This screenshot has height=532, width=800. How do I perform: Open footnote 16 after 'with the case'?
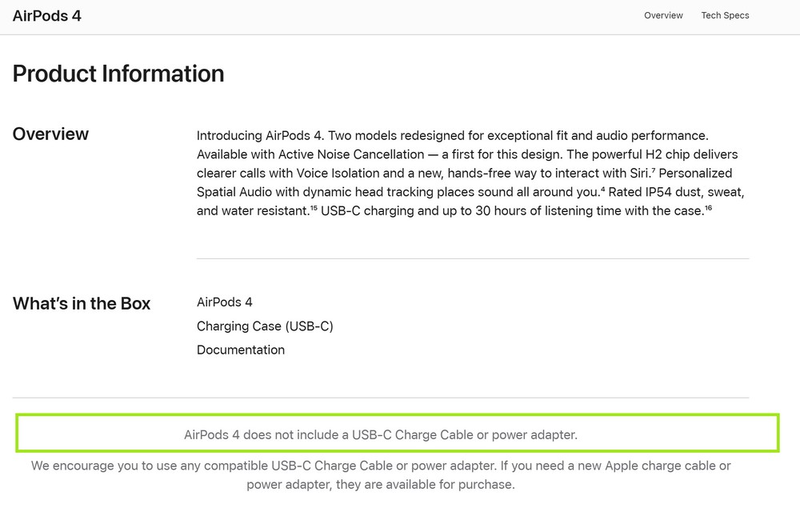(x=708, y=207)
